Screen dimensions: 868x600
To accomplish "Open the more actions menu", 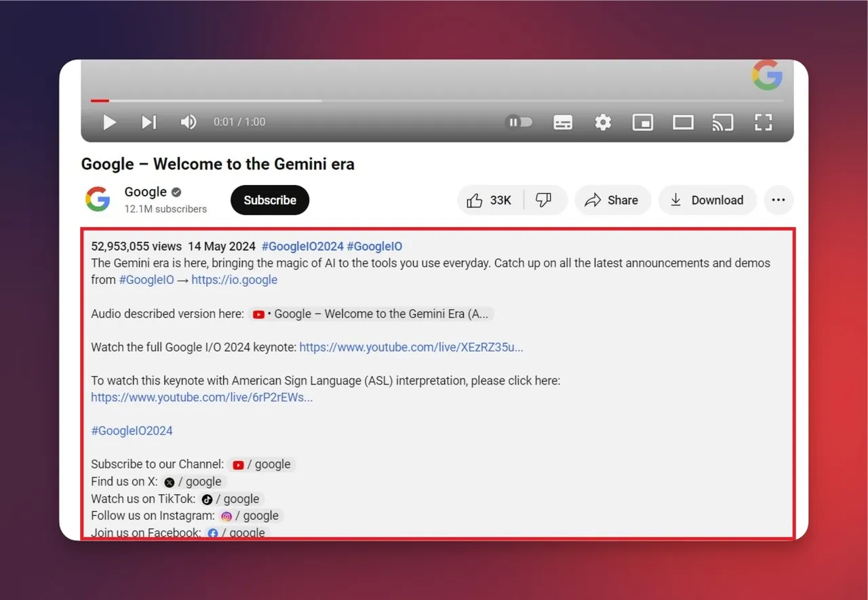I will pos(778,200).
